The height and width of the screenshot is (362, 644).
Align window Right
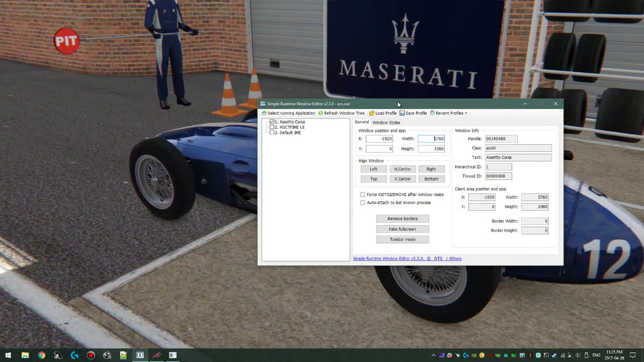pos(431,169)
